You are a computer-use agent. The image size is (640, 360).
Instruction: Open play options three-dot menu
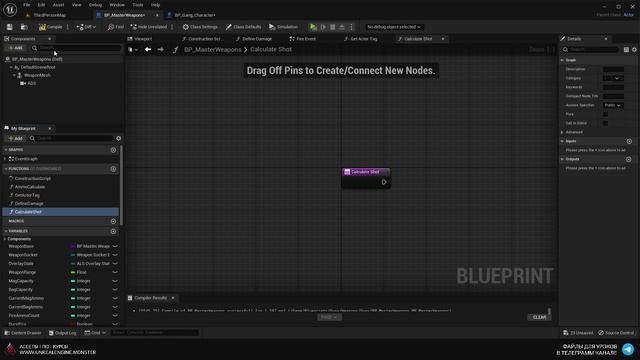pyautogui.click(x=351, y=27)
